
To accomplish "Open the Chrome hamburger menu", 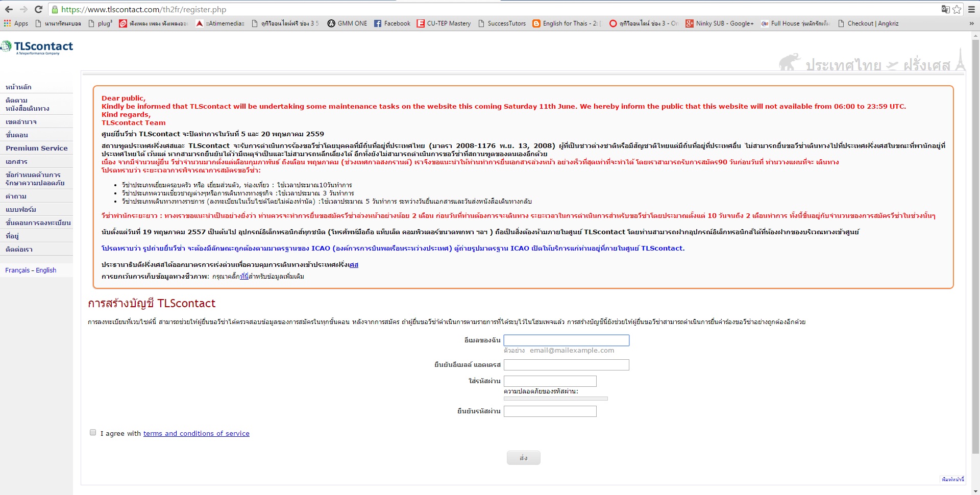I will [972, 9].
